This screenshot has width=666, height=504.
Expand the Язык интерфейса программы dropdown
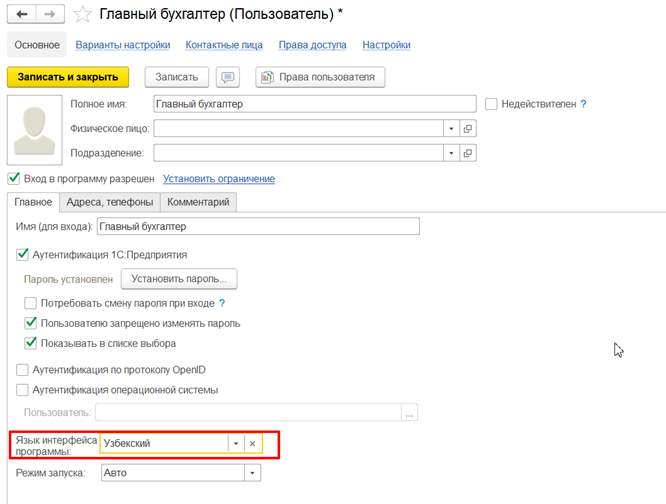coord(234,443)
